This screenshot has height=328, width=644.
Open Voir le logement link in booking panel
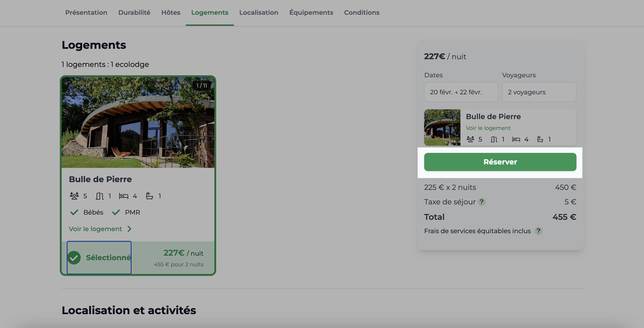488,128
